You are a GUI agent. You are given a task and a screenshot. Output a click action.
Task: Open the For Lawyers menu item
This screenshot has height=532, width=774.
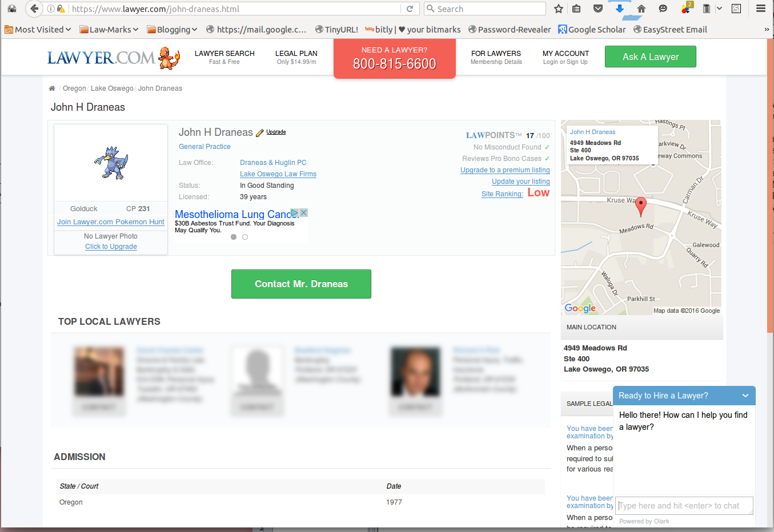tap(496, 57)
